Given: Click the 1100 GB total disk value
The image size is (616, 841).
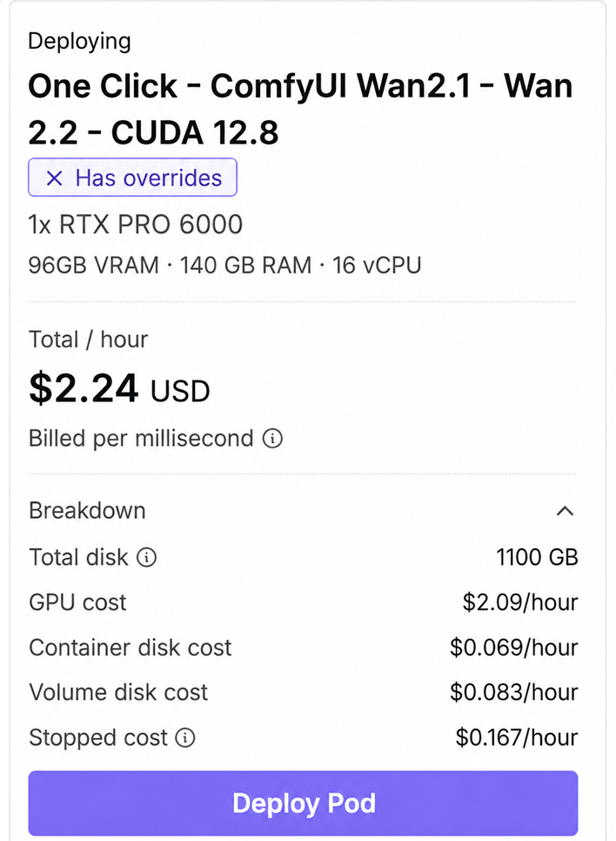Looking at the screenshot, I should pyautogui.click(x=537, y=557).
